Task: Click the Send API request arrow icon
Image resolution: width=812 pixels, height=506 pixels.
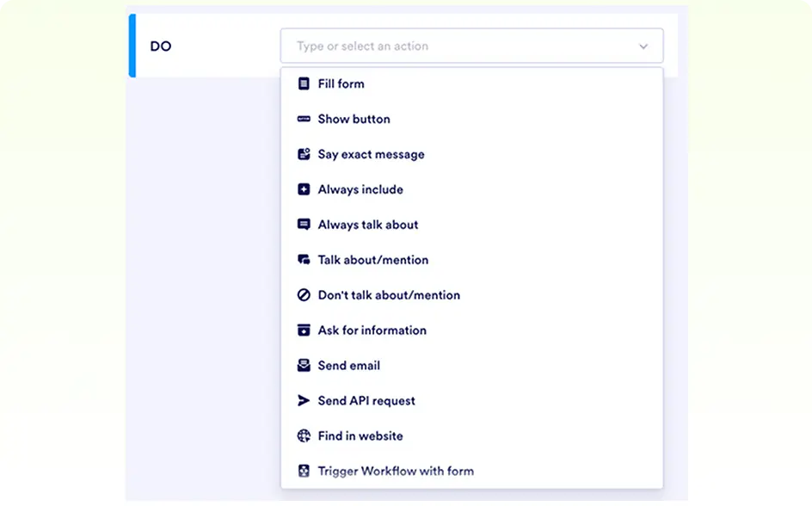Action: point(303,401)
